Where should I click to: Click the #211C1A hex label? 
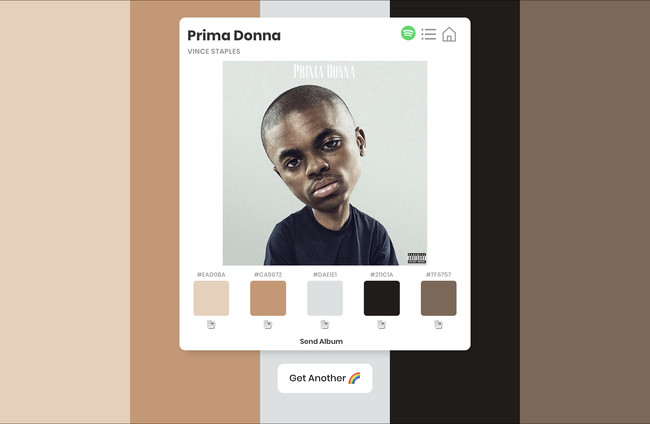[381, 274]
